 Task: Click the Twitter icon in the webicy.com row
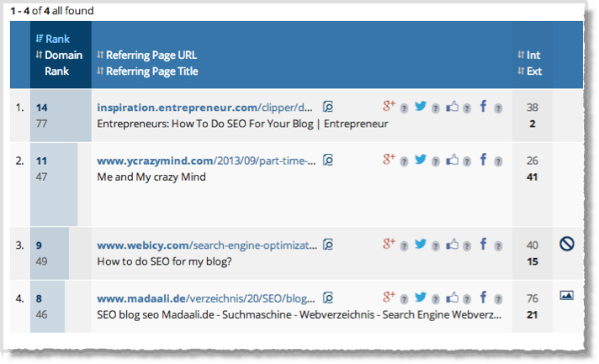pos(421,244)
